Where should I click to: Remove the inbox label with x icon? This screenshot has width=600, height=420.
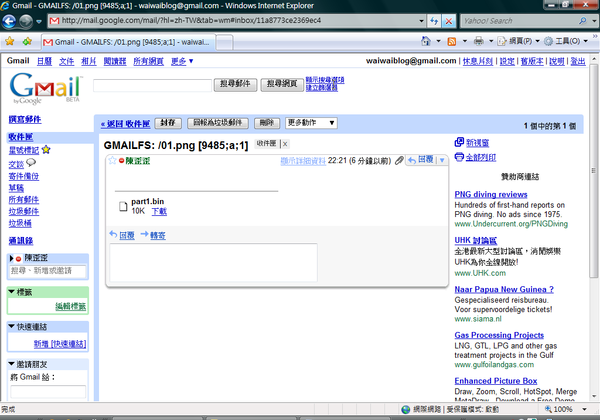pos(285,144)
